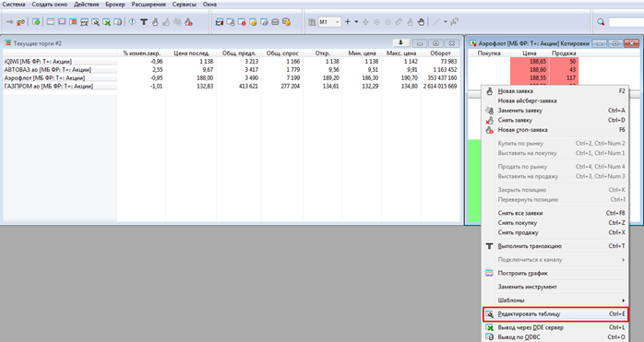The height and width of the screenshot is (342, 644).
Task: Click the pin button in Текущие торги title
Action: point(401,43)
